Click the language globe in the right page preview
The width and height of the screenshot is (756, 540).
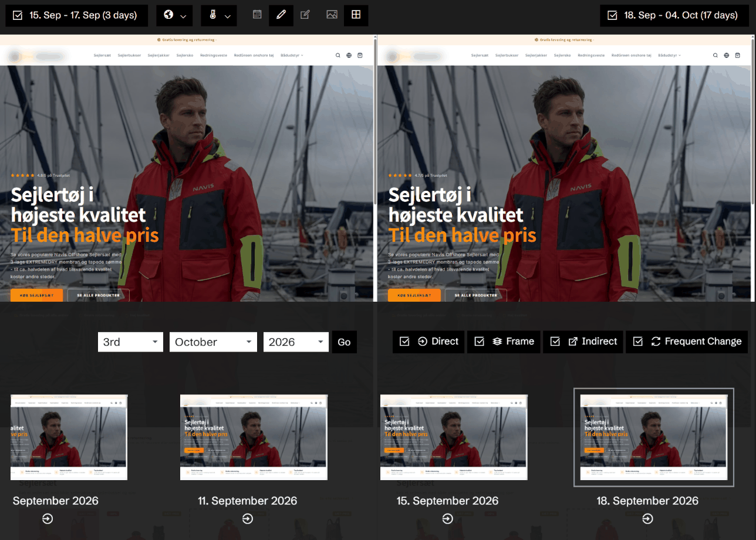click(x=727, y=55)
